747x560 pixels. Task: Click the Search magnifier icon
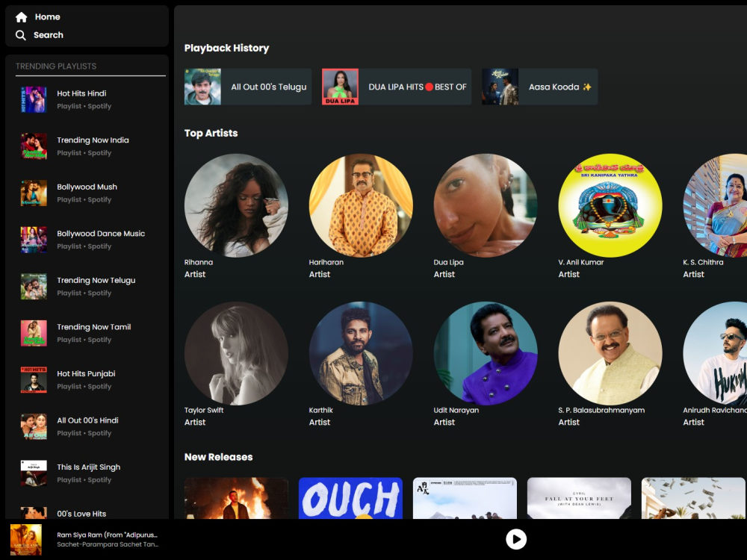pos(20,35)
